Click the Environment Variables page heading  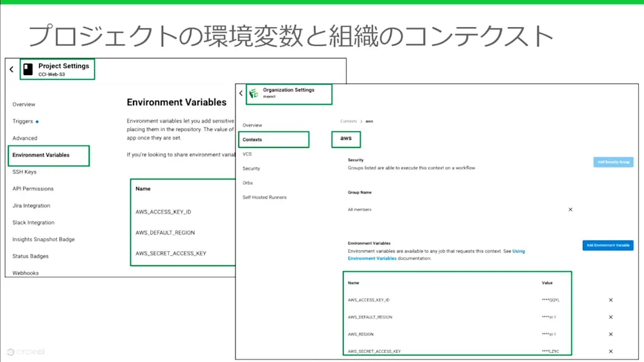pos(177,103)
